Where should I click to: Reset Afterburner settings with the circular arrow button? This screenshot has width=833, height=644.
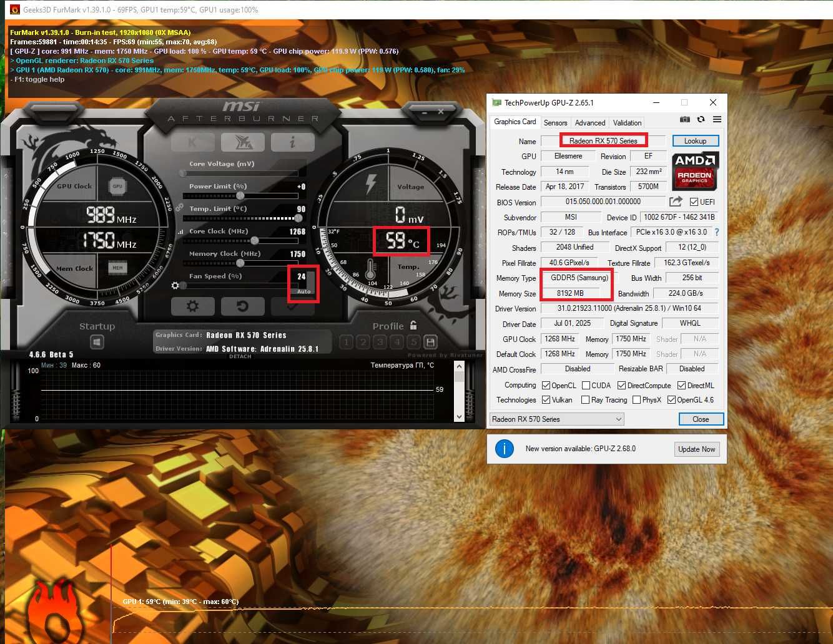[x=242, y=306]
